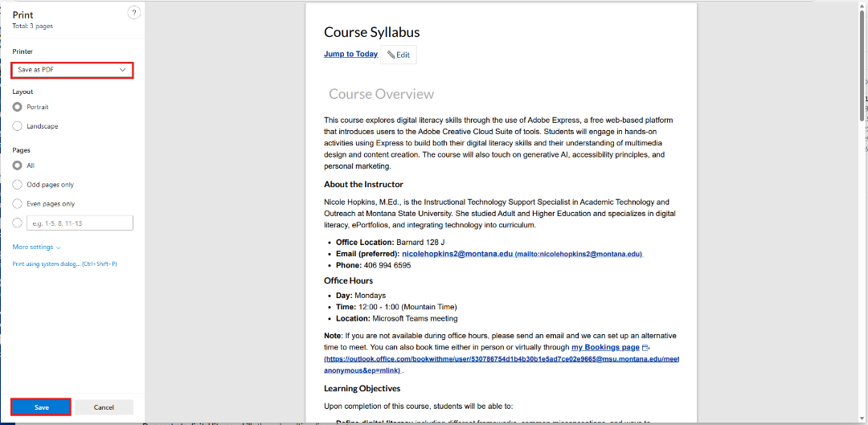Select Portrait layout
868x425 pixels.
pyautogui.click(x=18, y=107)
